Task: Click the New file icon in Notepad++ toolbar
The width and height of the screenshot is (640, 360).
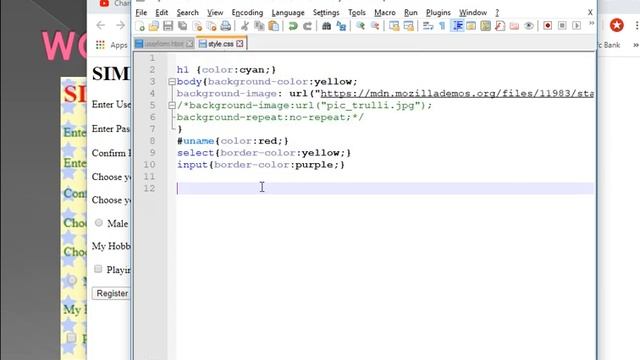Action: coord(140,27)
